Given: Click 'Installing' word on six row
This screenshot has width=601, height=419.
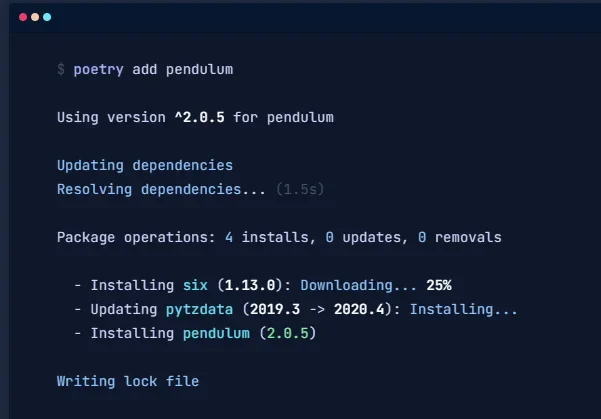Looking at the screenshot, I should 132,285.
